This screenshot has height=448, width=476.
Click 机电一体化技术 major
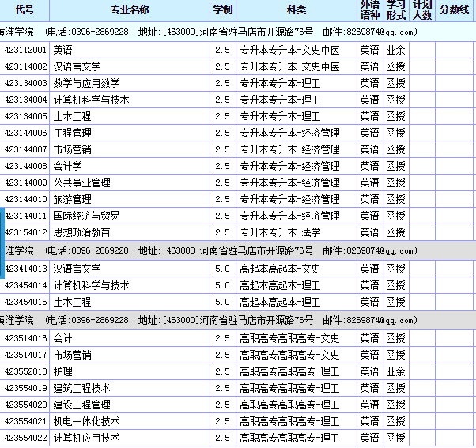(x=86, y=421)
